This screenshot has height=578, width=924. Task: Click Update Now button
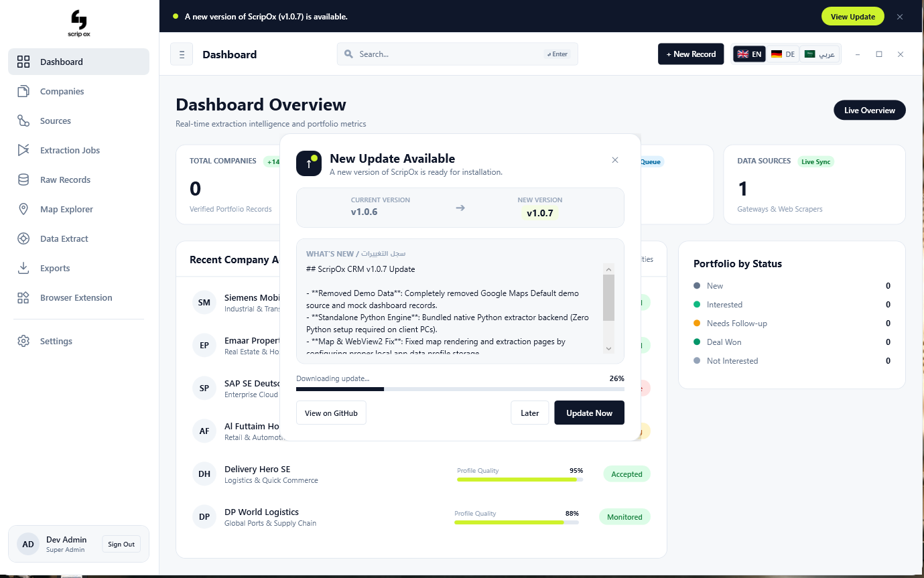(x=589, y=413)
